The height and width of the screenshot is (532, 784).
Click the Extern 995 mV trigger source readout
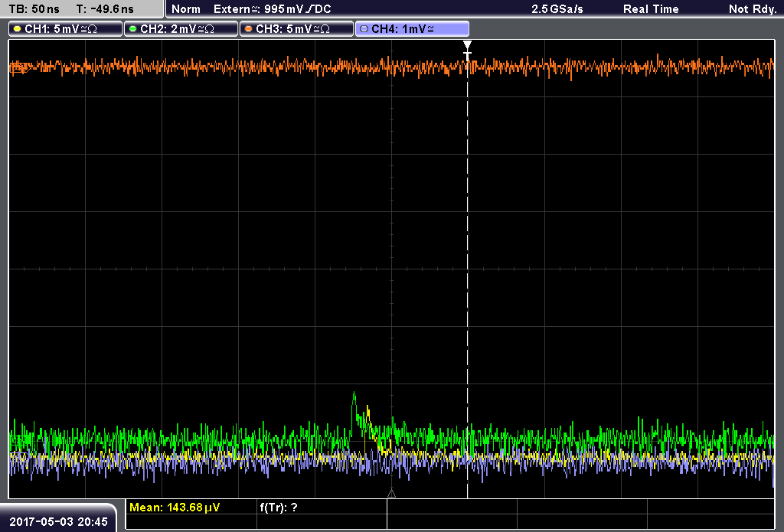272,9
